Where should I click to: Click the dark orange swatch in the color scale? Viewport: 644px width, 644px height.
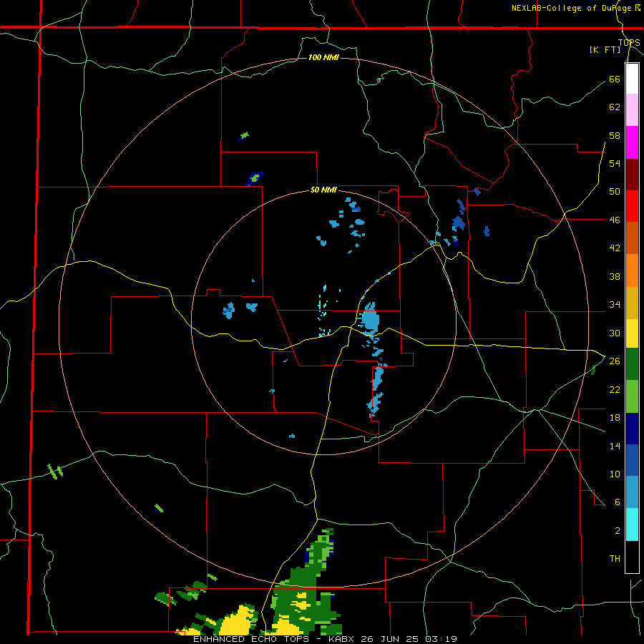click(x=632, y=238)
